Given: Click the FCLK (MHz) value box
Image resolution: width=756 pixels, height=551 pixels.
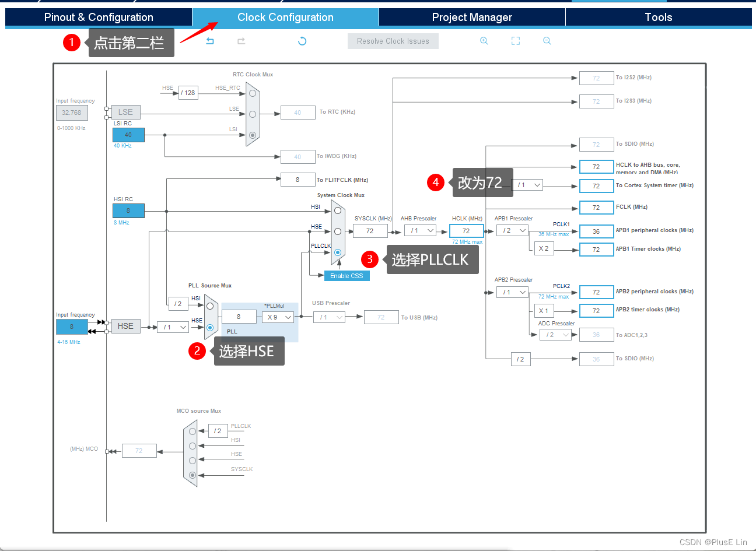Looking at the screenshot, I should click(x=596, y=208).
